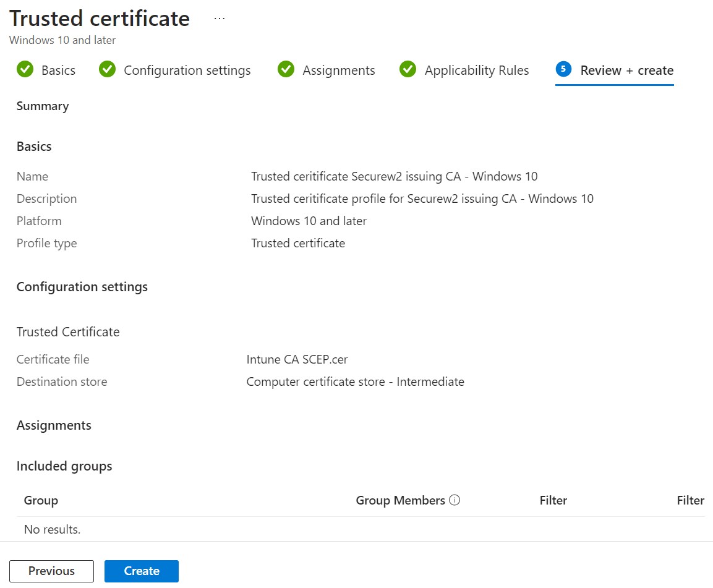Image resolution: width=713 pixels, height=588 pixels.
Task: Click the green checkmark beside Assignments tab
Action: pyautogui.click(x=286, y=70)
